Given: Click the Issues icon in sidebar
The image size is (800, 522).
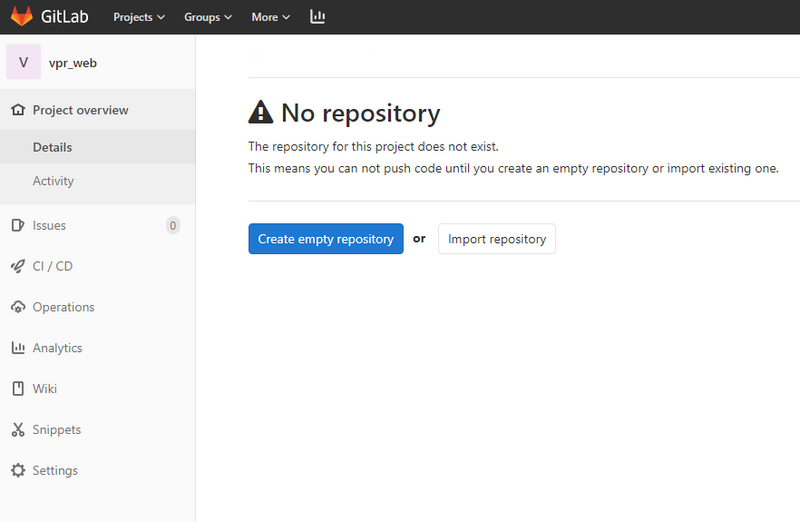Looking at the screenshot, I should [x=18, y=225].
